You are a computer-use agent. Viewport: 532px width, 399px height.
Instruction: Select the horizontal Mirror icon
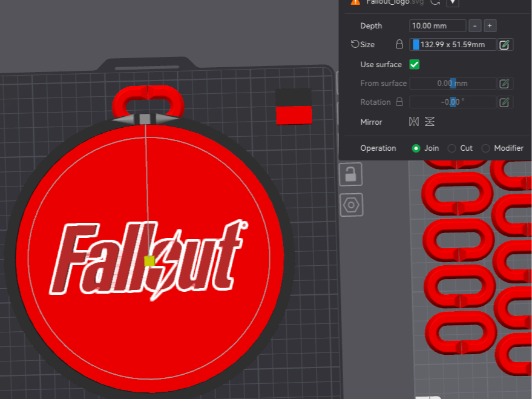414,122
